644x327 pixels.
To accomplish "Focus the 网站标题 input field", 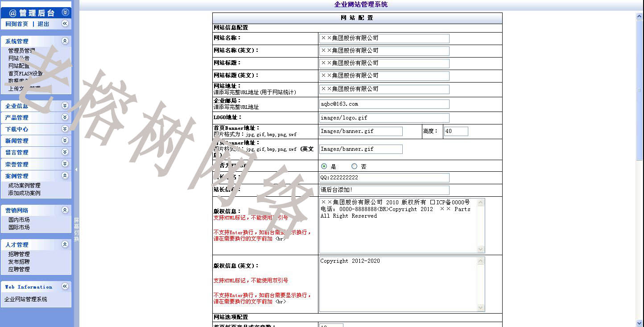I will coord(384,63).
